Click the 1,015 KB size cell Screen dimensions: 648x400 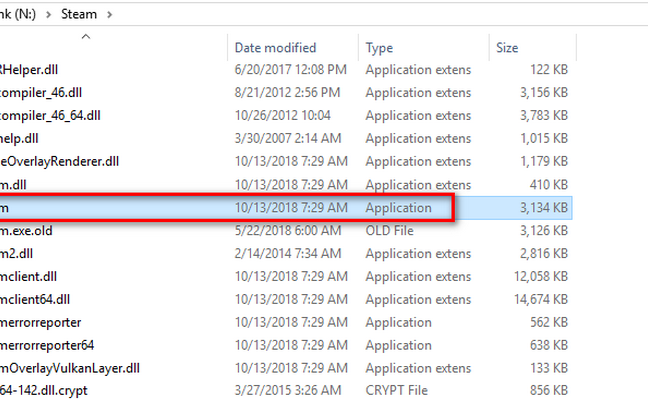pyautogui.click(x=544, y=138)
